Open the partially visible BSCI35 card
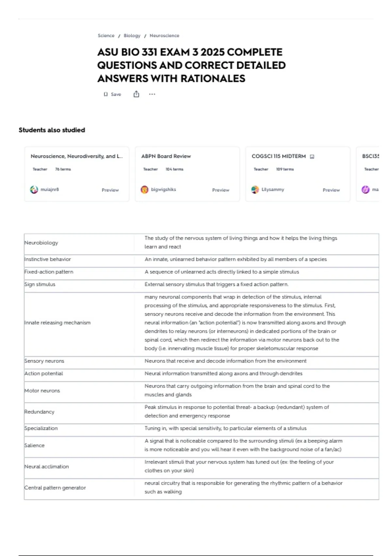The image size is (392, 556). [x=368, y=174]
